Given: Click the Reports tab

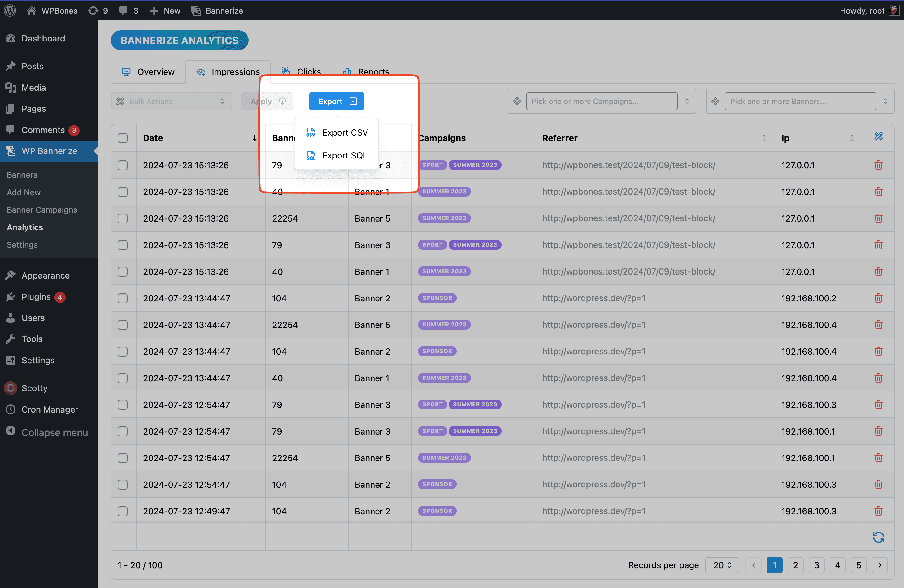Looking at the screenshot, I should click(x=374, y=72).
